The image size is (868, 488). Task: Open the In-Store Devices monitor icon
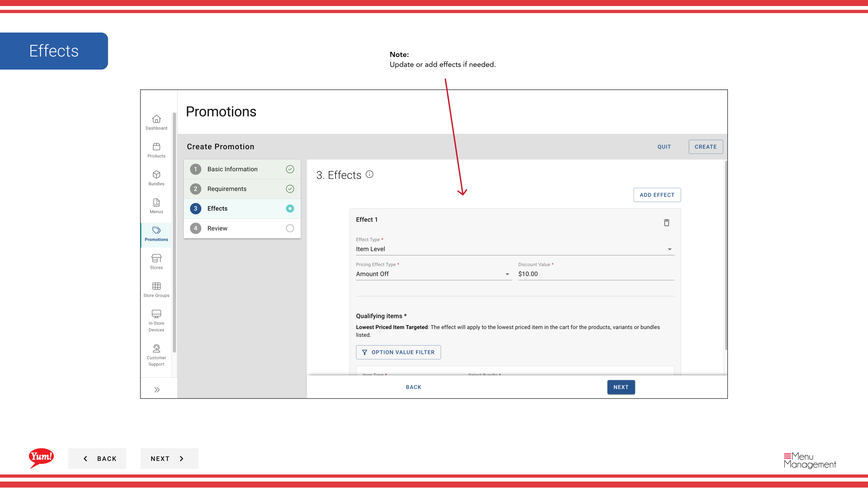tap(156, 314)
